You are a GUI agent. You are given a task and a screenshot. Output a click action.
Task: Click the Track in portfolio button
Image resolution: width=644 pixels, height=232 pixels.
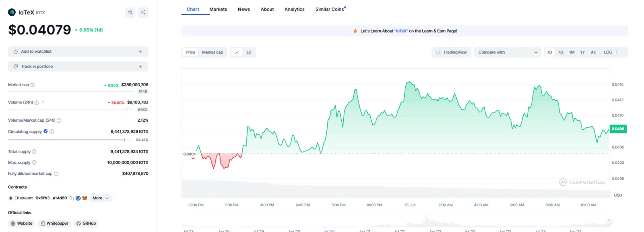78,66
